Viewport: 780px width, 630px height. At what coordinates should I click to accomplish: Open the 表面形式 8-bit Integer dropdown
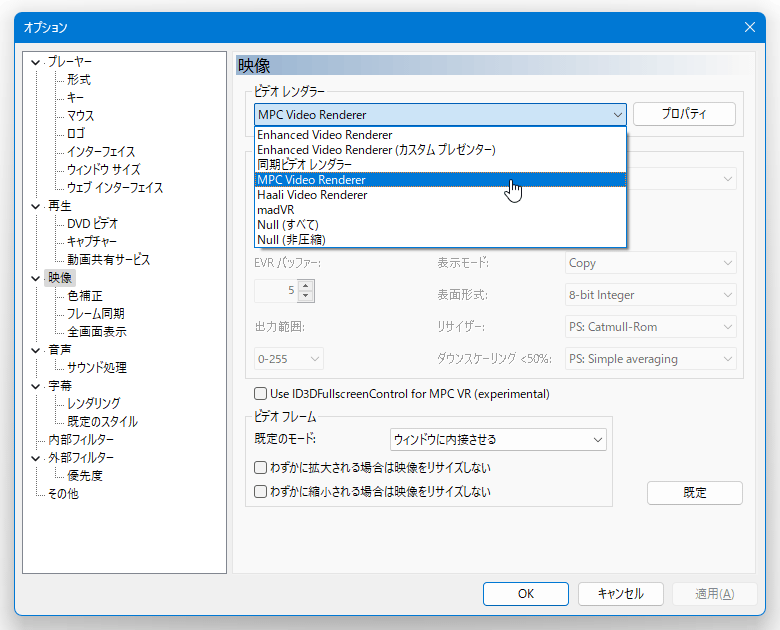click(651, 295)
